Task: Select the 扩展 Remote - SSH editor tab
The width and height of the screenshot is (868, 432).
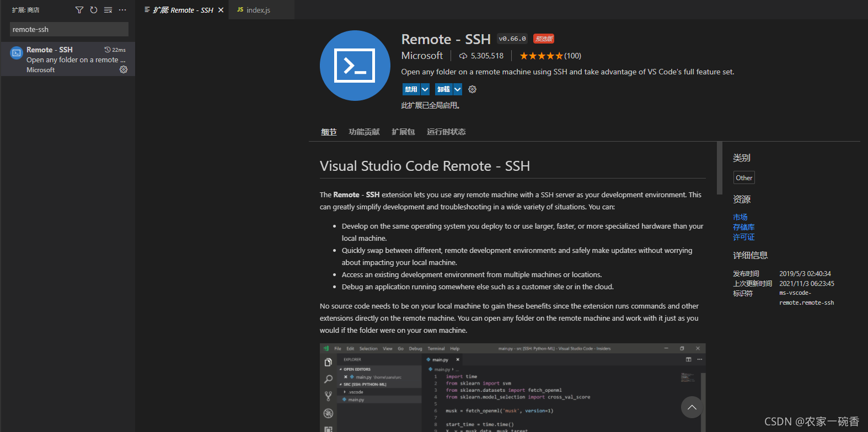Action: (x=183, y=10)
